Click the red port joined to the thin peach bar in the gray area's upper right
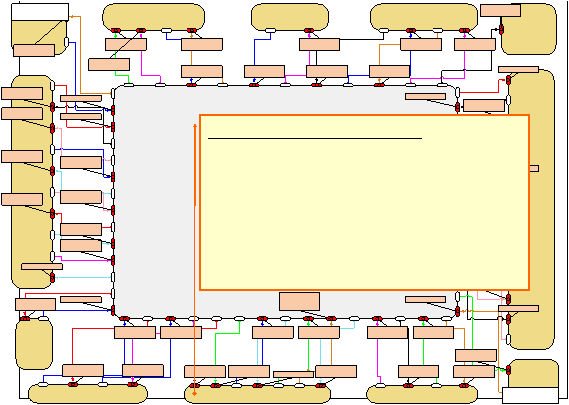 tap(458, 107)
